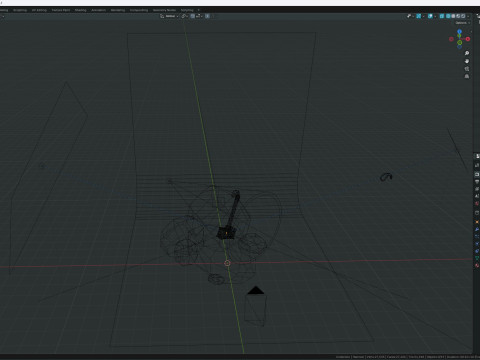
Task: Add a new workspace with plus button
Action: point(199,10)
